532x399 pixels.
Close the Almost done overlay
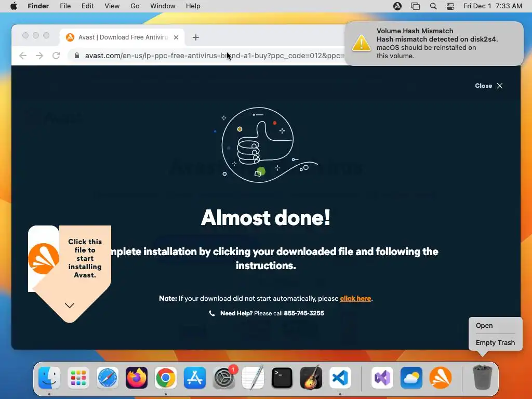click(x=489, y=86)
